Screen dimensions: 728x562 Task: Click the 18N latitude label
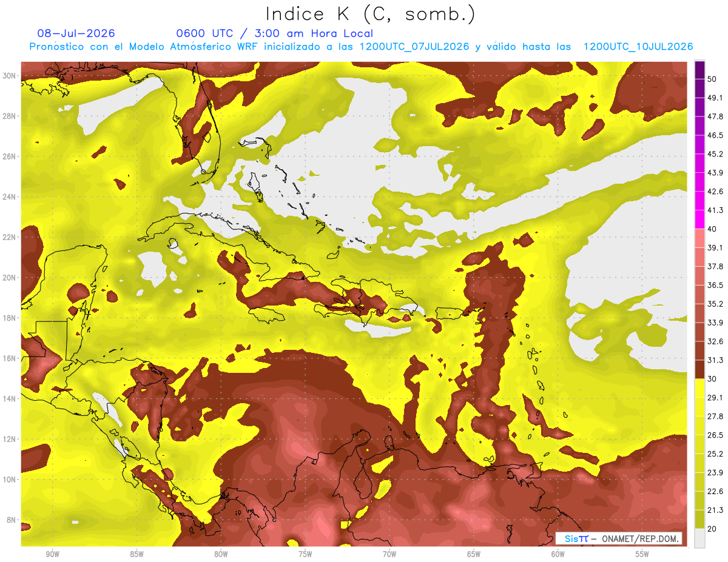click(10, 318)
